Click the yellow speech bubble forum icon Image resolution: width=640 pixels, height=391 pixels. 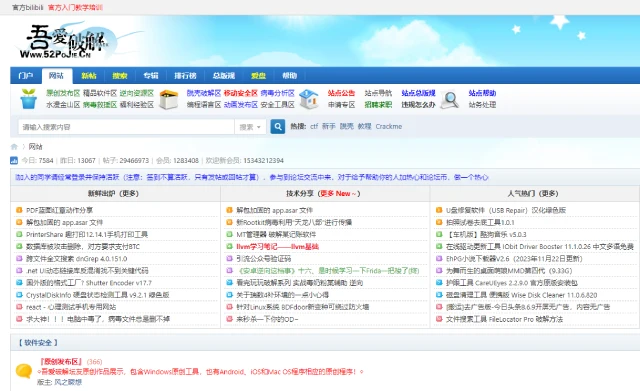tap(24, 371)
